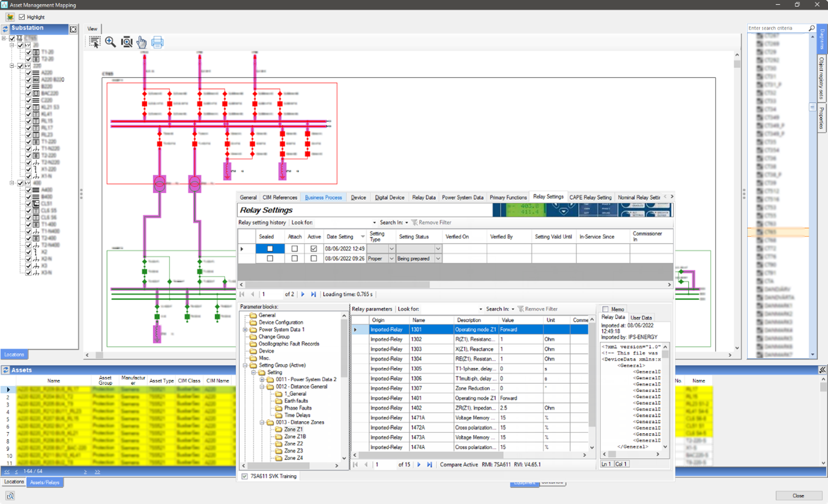Open the CAPE Relay Setting tab
This screenshot has width=828, height=504.
click(x=590, y=197)
